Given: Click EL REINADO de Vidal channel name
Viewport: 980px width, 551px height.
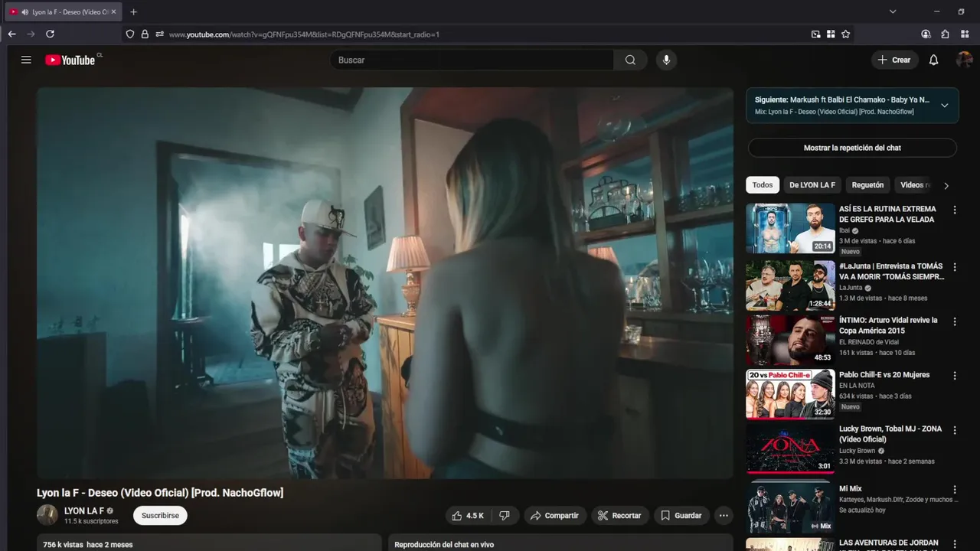Looking at the screenshot, I should coord(869,342).
